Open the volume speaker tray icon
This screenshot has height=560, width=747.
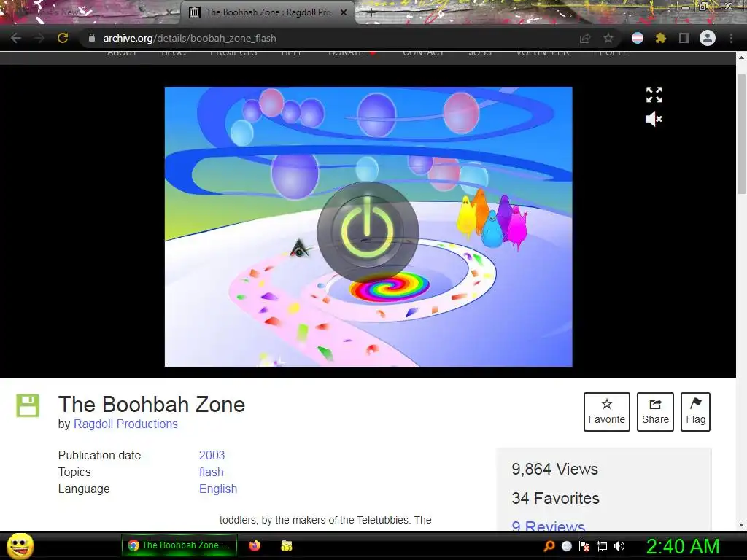(619, 546)
